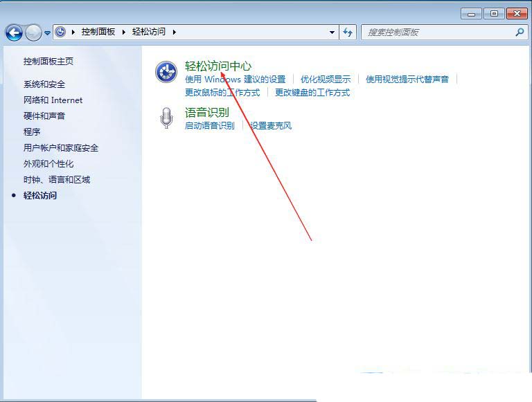Expand arrow after 控制面板 breadcrumb
Image resolution: width=532 pixels, height=402 pixels.
124,33
